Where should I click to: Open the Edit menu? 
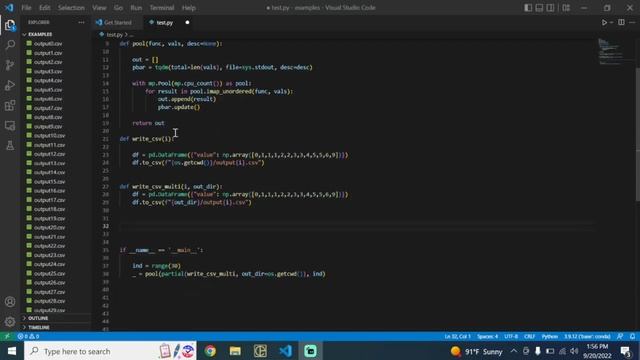coord(45,8)
